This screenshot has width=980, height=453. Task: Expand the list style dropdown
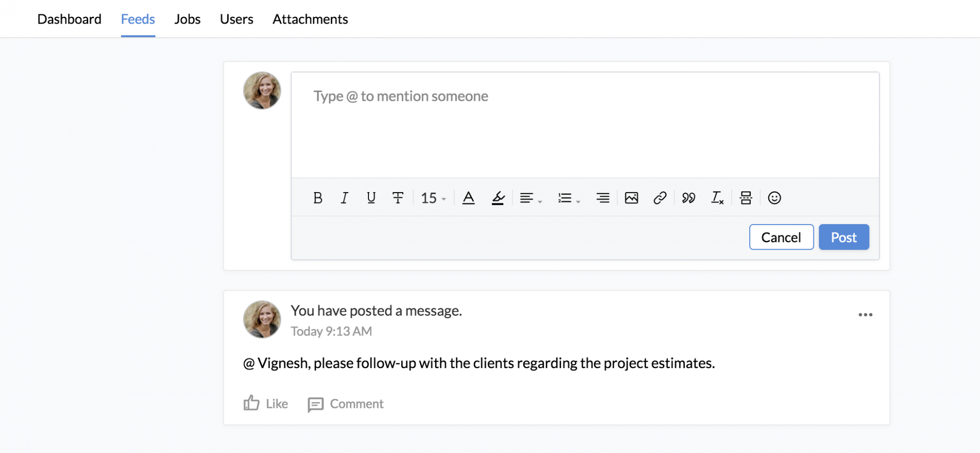coord(569,198)
